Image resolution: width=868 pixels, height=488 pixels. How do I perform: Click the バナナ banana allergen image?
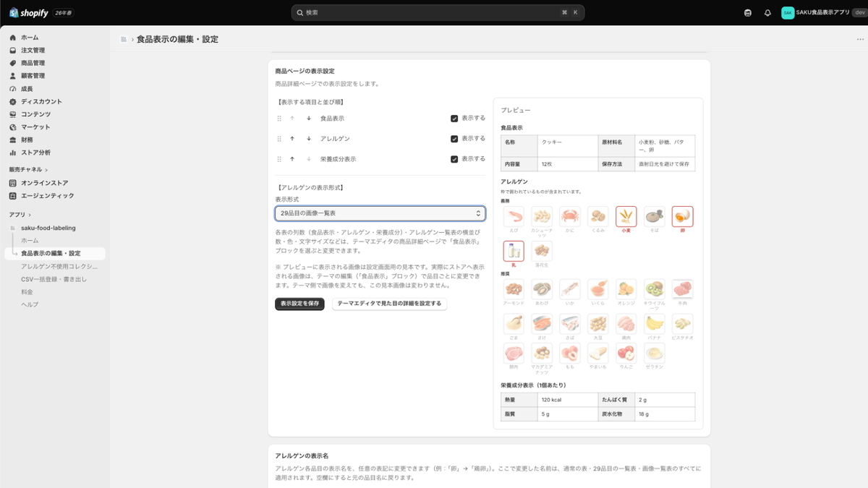[x=655, y=322]
